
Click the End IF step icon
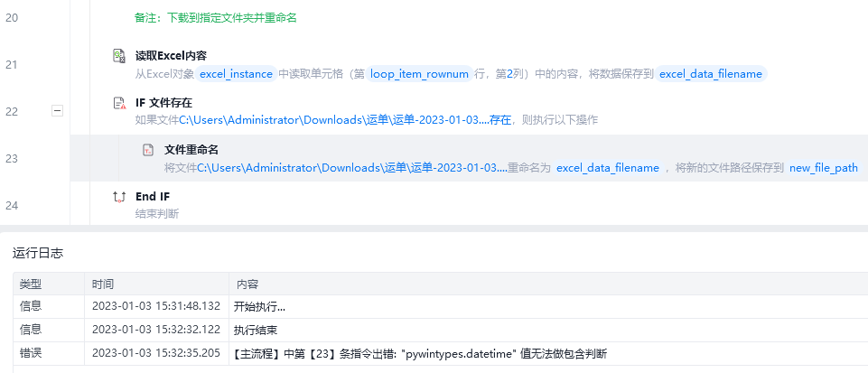tap(119, 197)
